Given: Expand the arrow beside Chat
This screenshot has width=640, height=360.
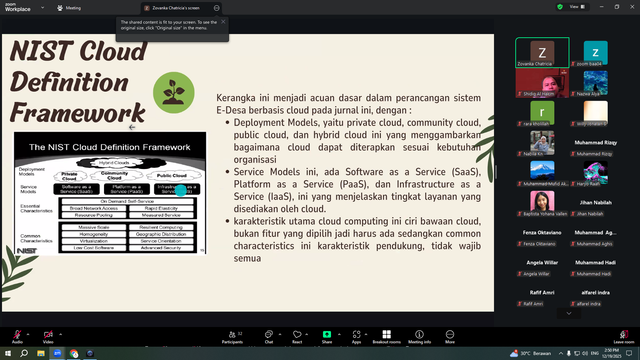Looking at the screenshot, I should pyautogui.click(x=280, y=334).
